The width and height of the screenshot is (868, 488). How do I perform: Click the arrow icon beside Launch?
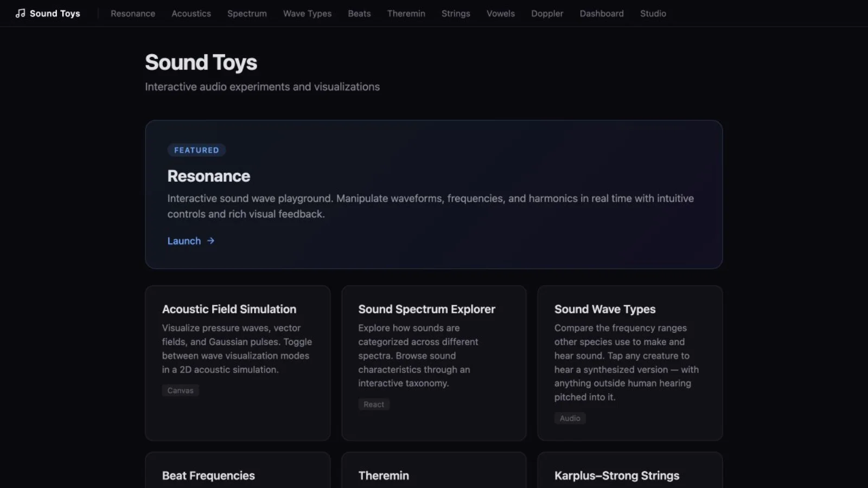[x=210, y=240]
